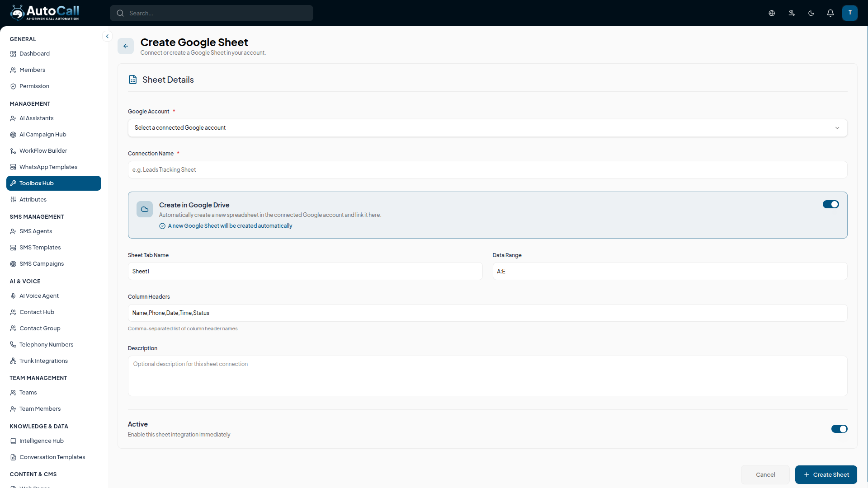Collapse the sidebar with chevron
This screenshot has width=868, height=488.
pyautogui.click(x=107, y=36)
